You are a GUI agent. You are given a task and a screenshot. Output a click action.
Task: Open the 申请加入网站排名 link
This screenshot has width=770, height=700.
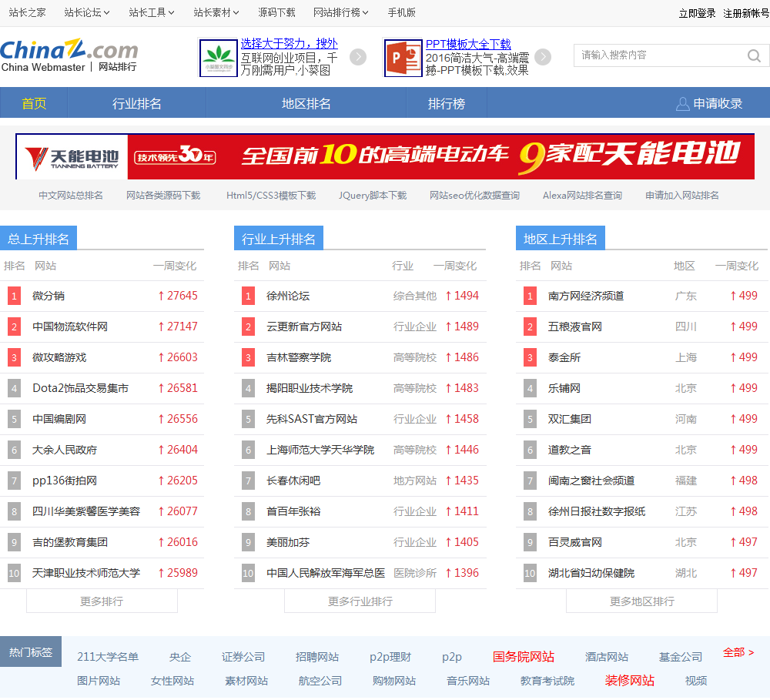[x=682, y=196]
